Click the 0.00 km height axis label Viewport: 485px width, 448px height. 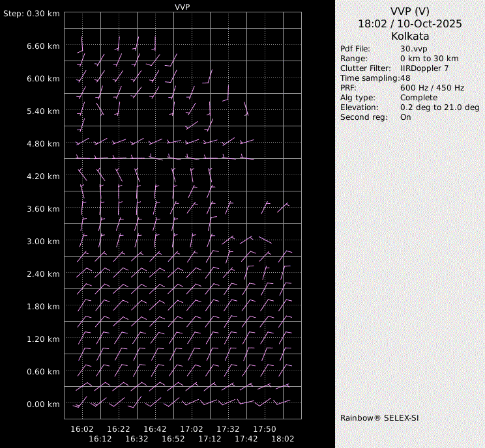pyautogui.click(x=44, y=404)
